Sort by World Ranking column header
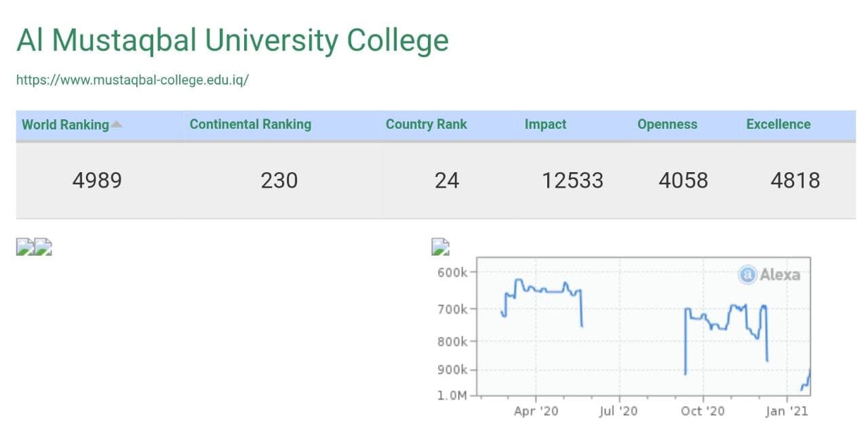Image resolution: width=868 pixels, height=446 pixels. (65, 125)
